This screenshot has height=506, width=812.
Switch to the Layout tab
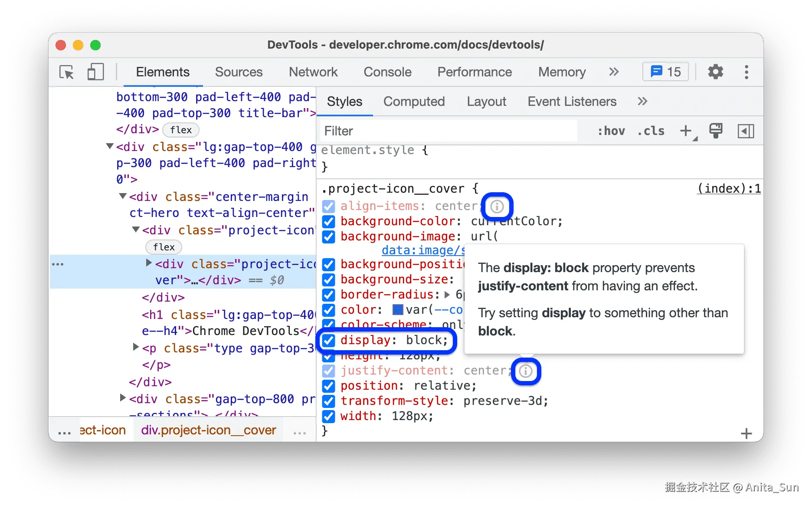[487, 102]
